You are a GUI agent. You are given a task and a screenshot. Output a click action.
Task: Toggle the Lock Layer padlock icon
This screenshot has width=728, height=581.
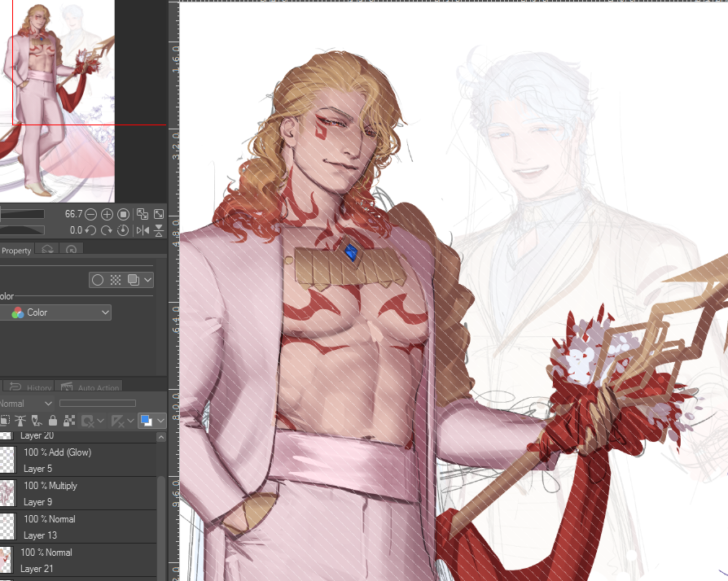tap(53, 421)
